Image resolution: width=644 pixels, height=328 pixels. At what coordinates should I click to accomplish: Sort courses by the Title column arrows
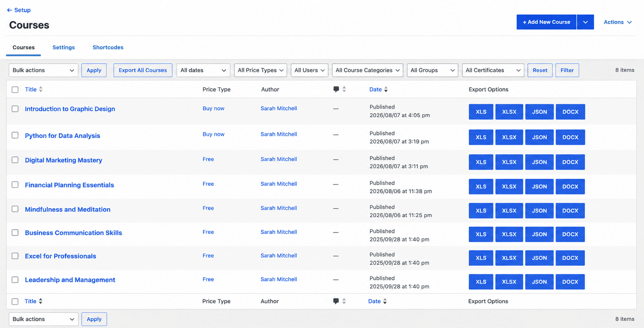click(x=41, y=89)
